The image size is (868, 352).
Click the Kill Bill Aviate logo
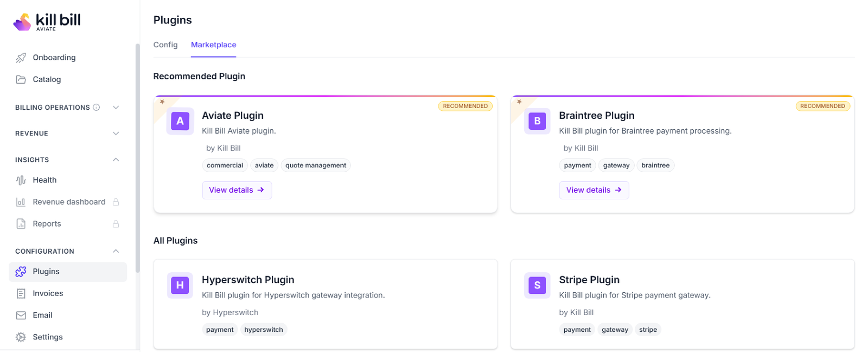coord(47,22)
